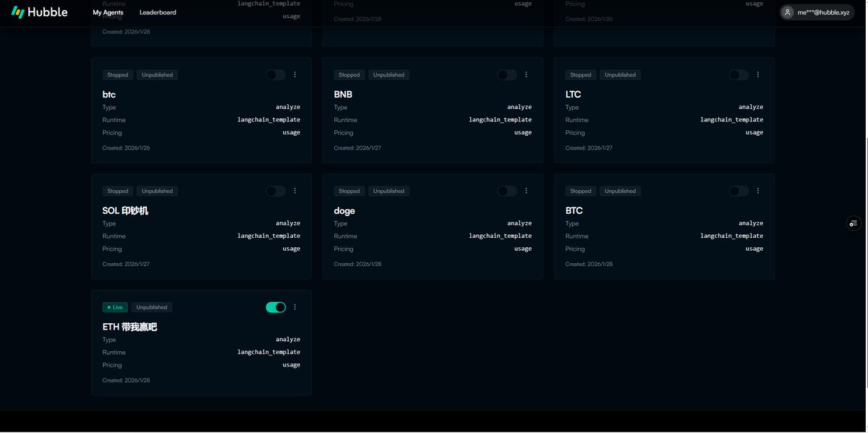Click langchain_template value on btc card
The width and height of the screenshot is (868, 433).
[x=268, y=120]
